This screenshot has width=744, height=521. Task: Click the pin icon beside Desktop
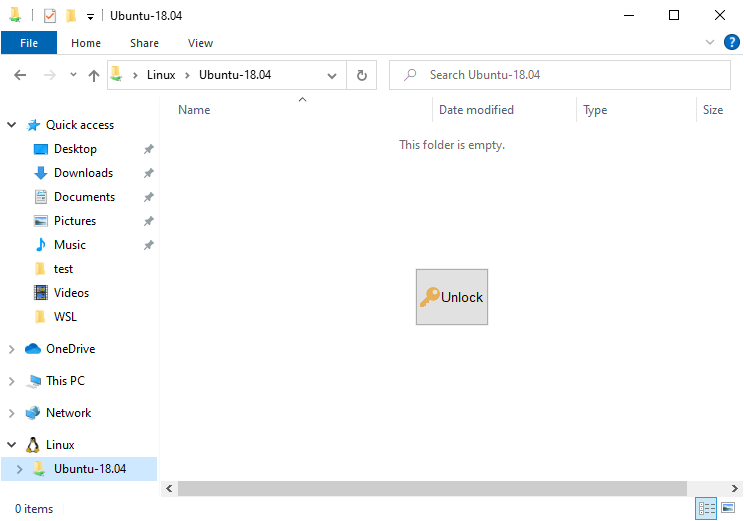pyautogui.click(x=149, y=149)
